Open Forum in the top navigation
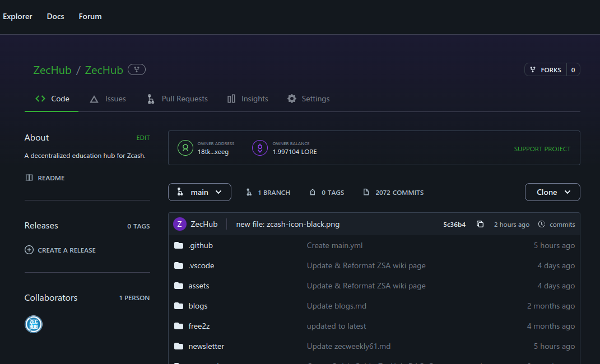 pos(90,16)
